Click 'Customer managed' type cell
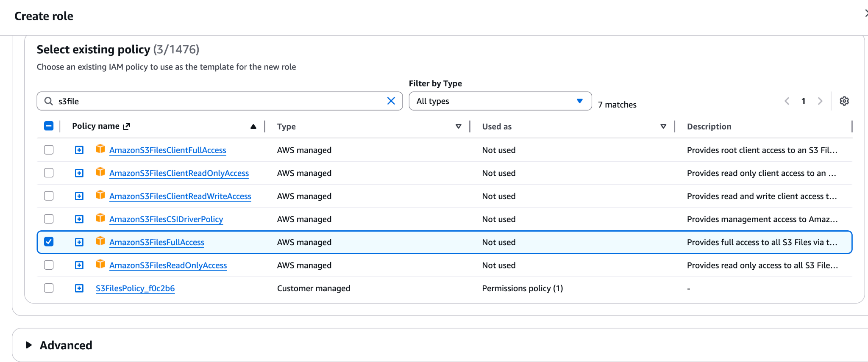This screenshot has height=362, width=868. [x=314, y=288]
